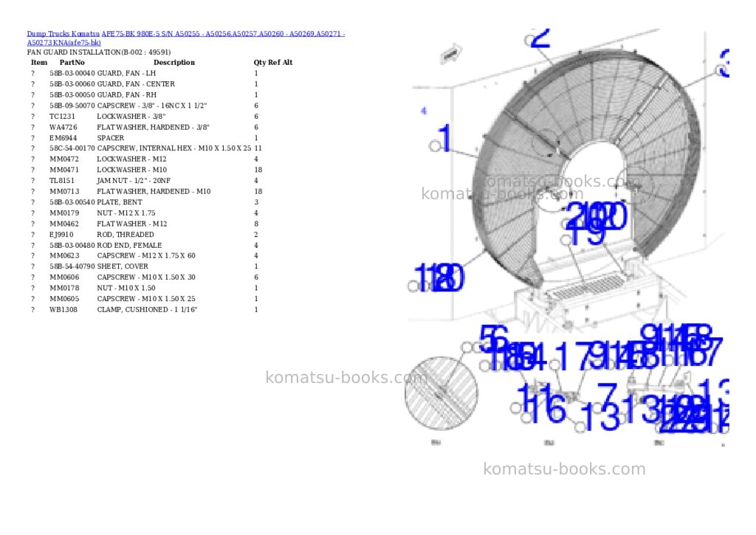Select part number MM0623
This screenshot has width=756, height=535.
(64, 255)
